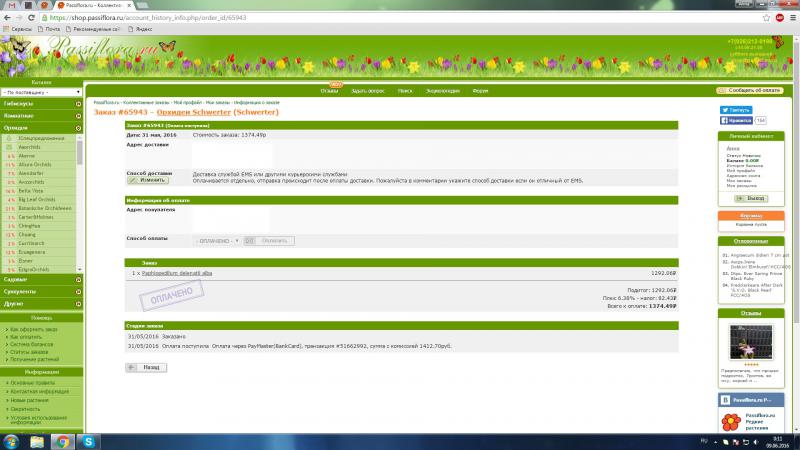Click the Twitter Твитнуть share button
Screen dimensions: 800x450
(x=735, y=110)
